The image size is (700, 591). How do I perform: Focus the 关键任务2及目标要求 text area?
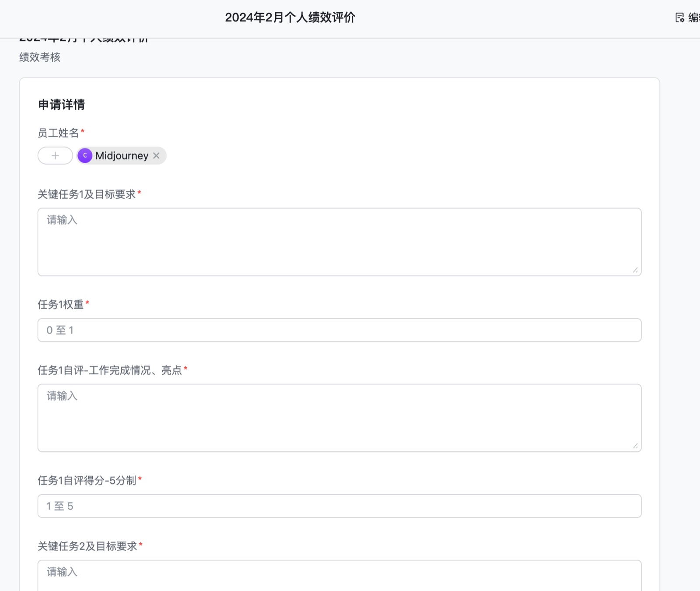click(x=339, y=575)
